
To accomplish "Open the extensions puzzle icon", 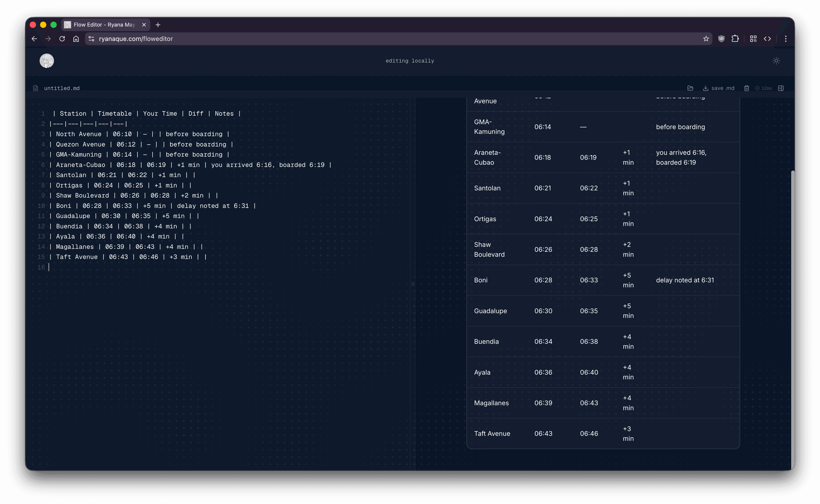I will click(x=735, y=39).
